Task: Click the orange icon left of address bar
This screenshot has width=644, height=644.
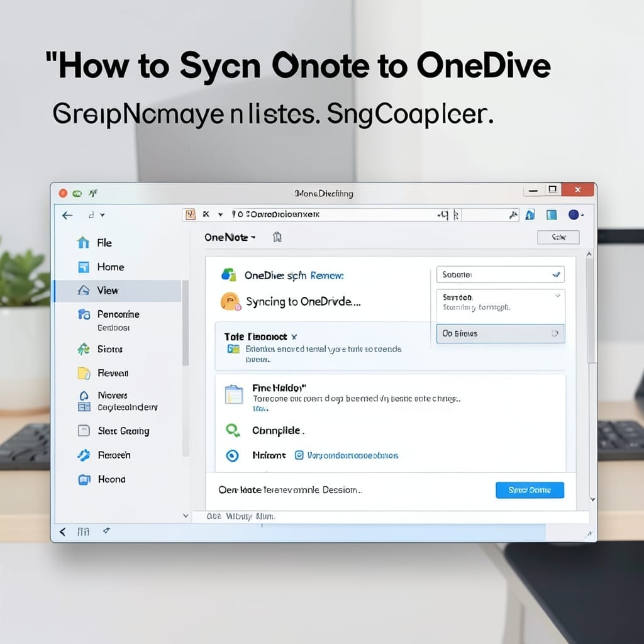Action: [190, 214]
